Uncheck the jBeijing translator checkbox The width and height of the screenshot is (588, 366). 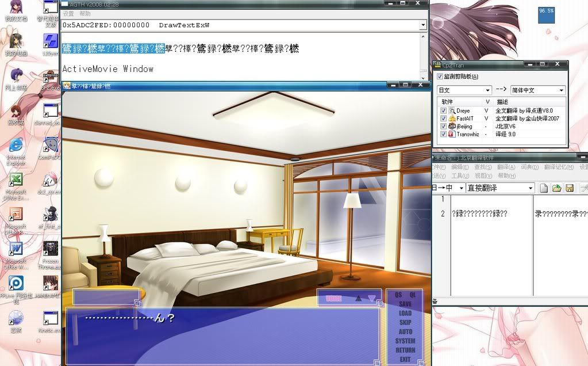443,127
